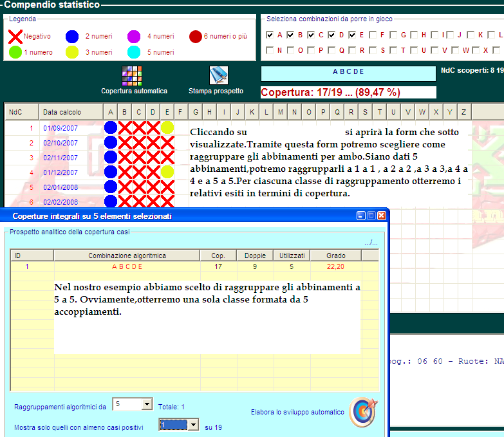
Task: Click Grado value 22,20
Action: (x=335, y=266)
